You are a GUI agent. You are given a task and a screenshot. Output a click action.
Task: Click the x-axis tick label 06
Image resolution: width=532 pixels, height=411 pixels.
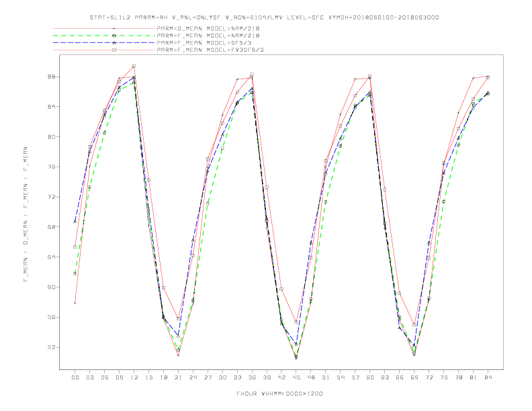[105, 377]
